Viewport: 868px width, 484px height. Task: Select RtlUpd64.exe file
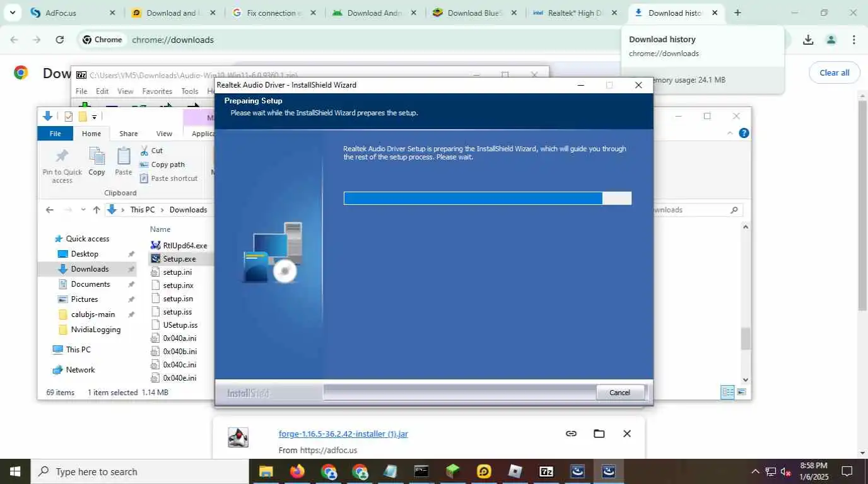point(185,246)
